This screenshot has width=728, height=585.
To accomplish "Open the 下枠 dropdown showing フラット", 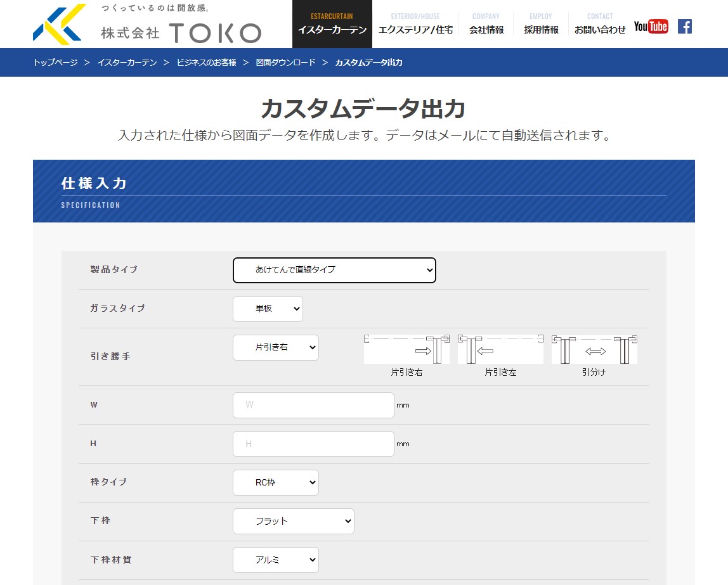I will pos(294,521).
